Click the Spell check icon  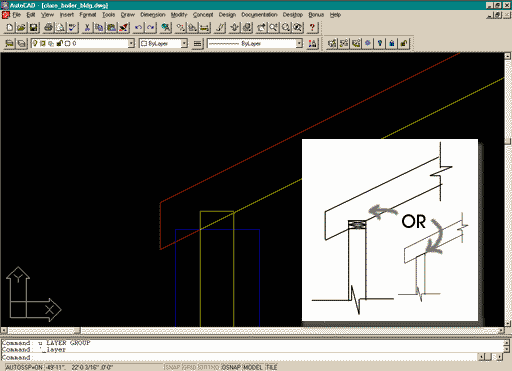click(73, 28)
